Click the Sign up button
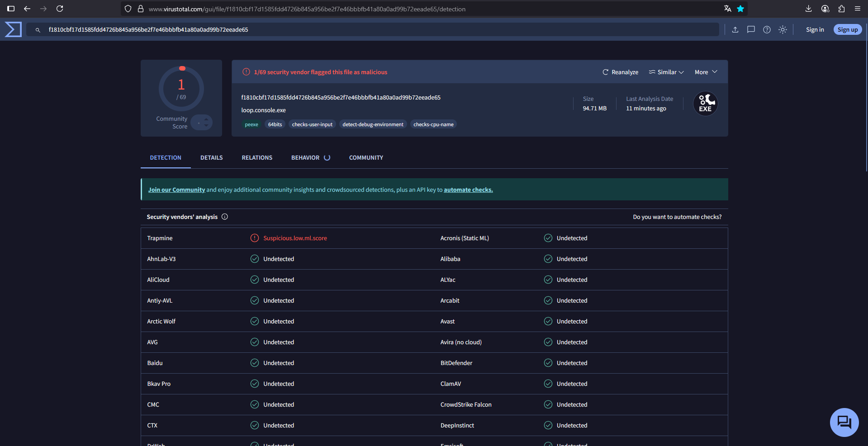The image size is (868, 446). [x=848, y=29]
